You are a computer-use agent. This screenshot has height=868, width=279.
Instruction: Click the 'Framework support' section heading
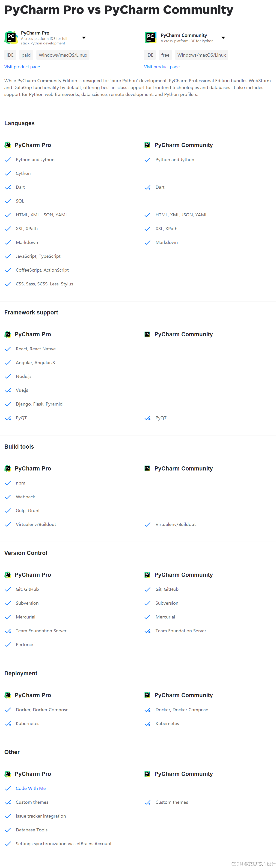[31, 313]
